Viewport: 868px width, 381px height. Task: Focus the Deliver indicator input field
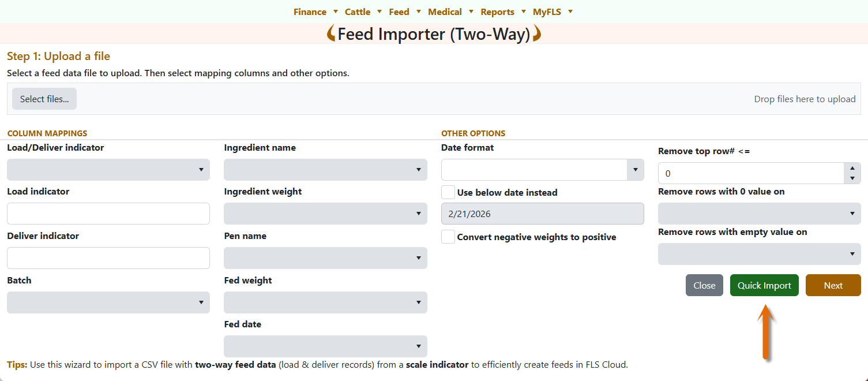(x=108, y=258)
